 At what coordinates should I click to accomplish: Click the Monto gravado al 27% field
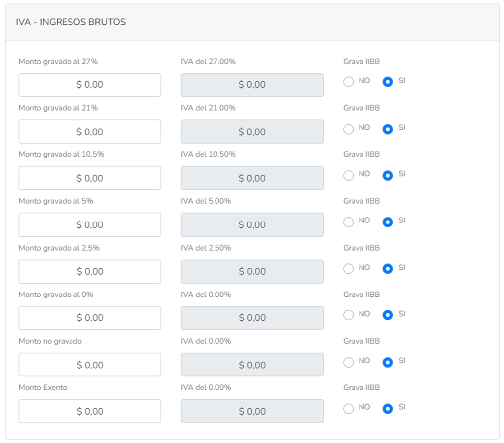pos(90,85)
